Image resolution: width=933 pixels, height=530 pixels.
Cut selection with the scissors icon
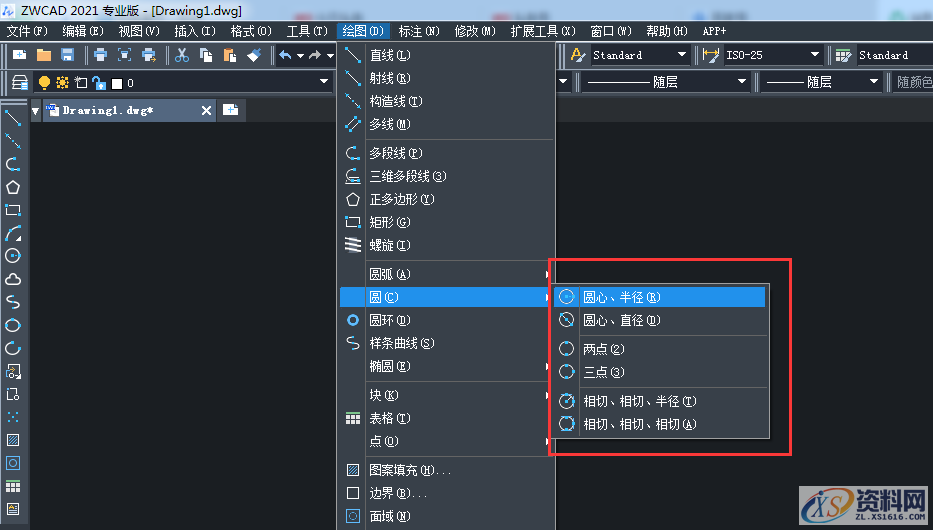click(x=182, y=55)
